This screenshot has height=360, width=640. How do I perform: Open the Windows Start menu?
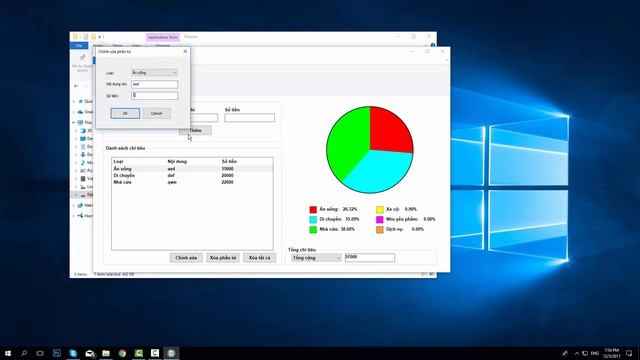[x=8, y=353]
